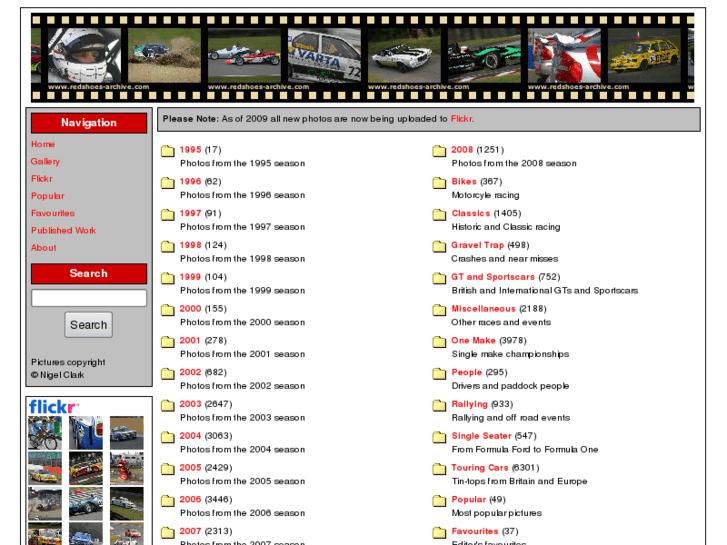Screen dimensions: 727x545
Task: Click the folder icon beside 2000
Action: tap(167, 310)
